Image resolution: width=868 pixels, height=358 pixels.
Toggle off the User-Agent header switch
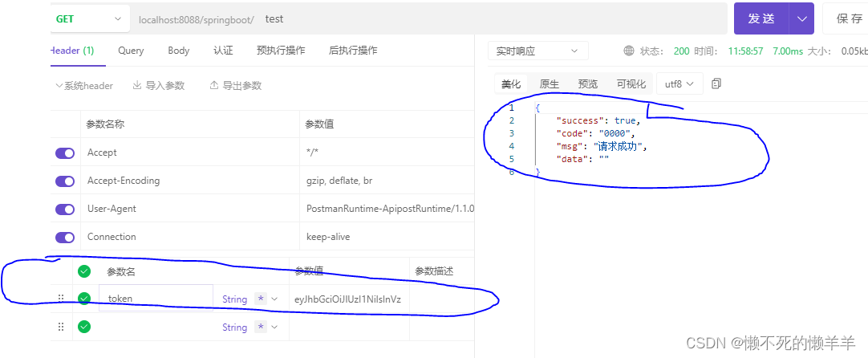(x=65, y=210)
